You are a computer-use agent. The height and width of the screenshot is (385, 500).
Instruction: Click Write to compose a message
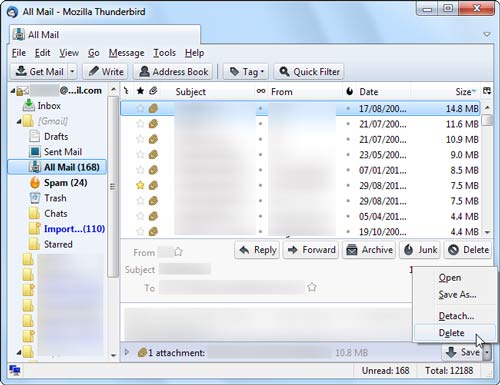pos(106,72)
